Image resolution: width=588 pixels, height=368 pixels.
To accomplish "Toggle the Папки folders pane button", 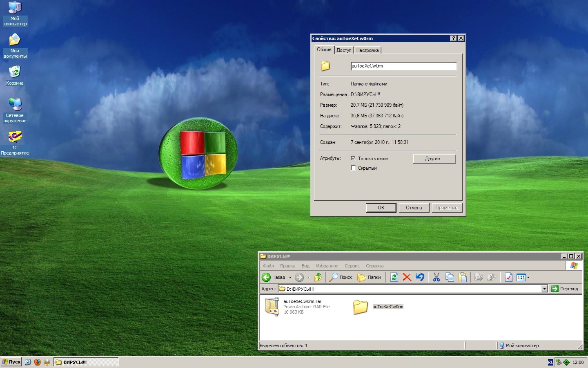I will click(x=369, y=277).
